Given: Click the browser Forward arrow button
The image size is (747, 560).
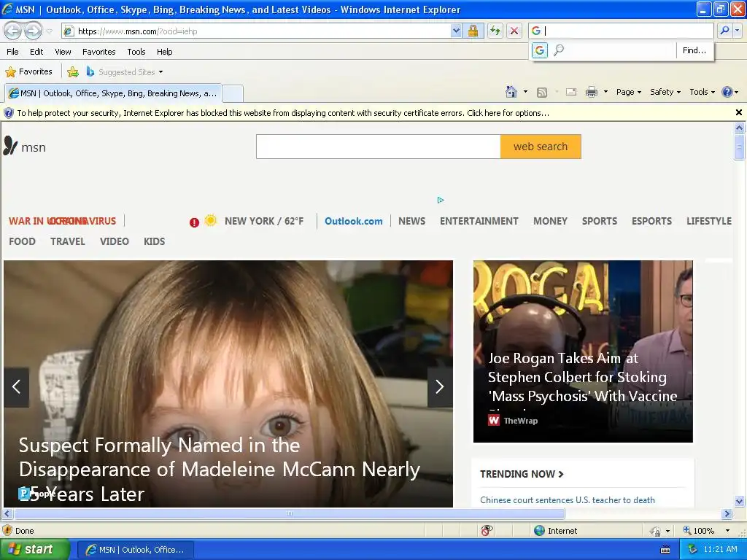Looking at the screenshot, I should (x=32, y=31).
